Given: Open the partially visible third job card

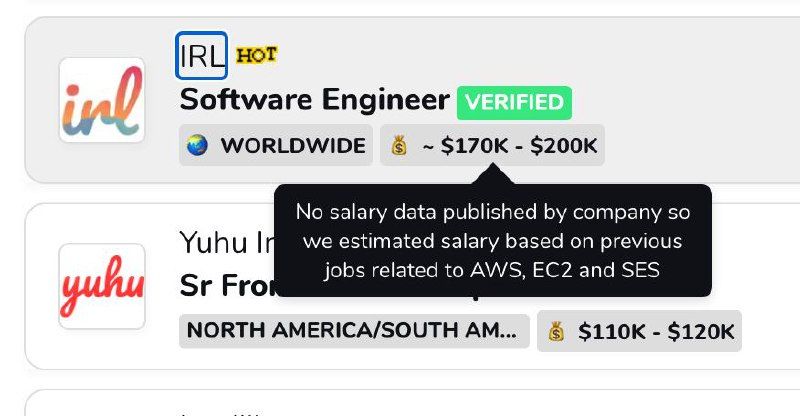Looking at the screenshot, I should [400, 405].
